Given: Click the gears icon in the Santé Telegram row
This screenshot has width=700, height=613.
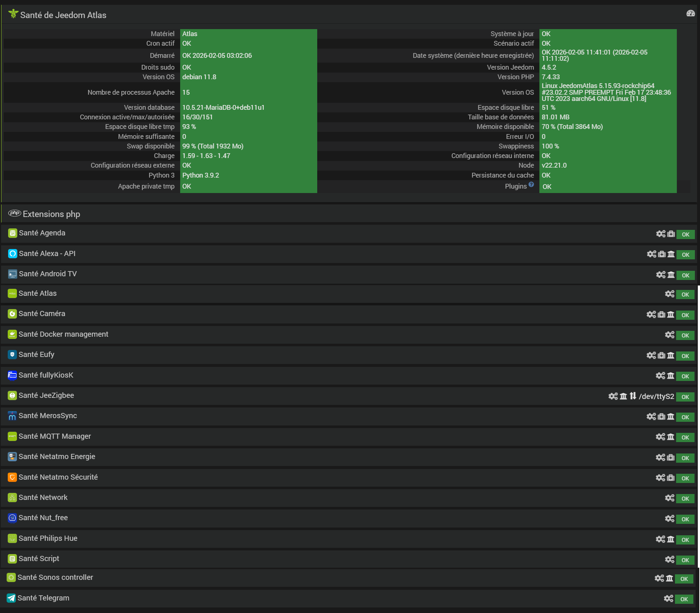Looking at the screenshot, I should coord(668,599).
